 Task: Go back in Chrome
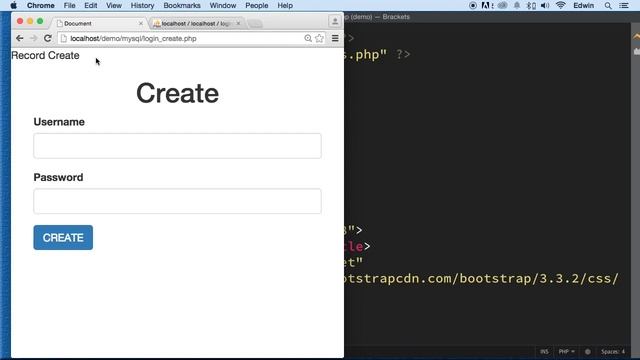click(20, 38)
